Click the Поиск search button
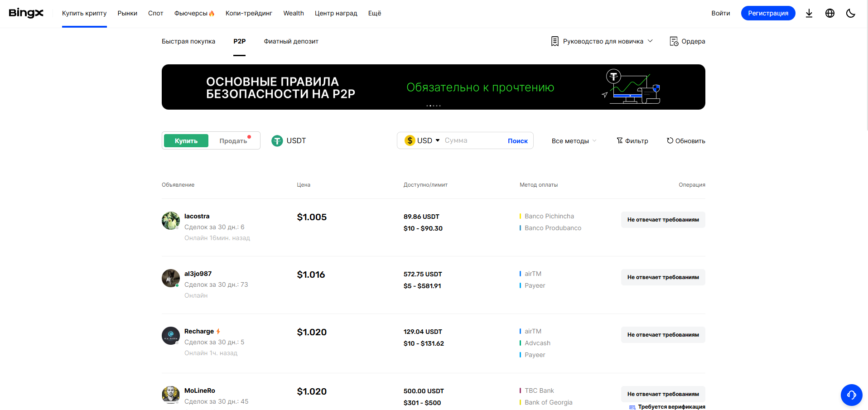 tap(518, 141)
